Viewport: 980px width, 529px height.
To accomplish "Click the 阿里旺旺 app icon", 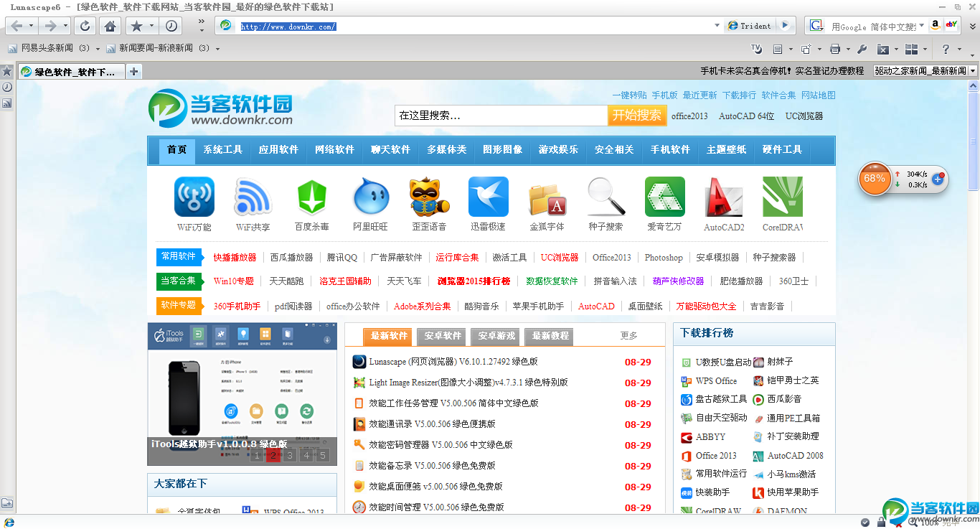I will [371, 197].
